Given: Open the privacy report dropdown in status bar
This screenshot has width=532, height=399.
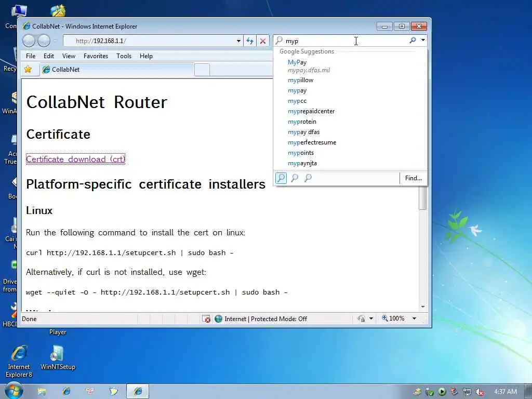Looking at the screenshot, I should pyautogui.click(x=371, y=318).
